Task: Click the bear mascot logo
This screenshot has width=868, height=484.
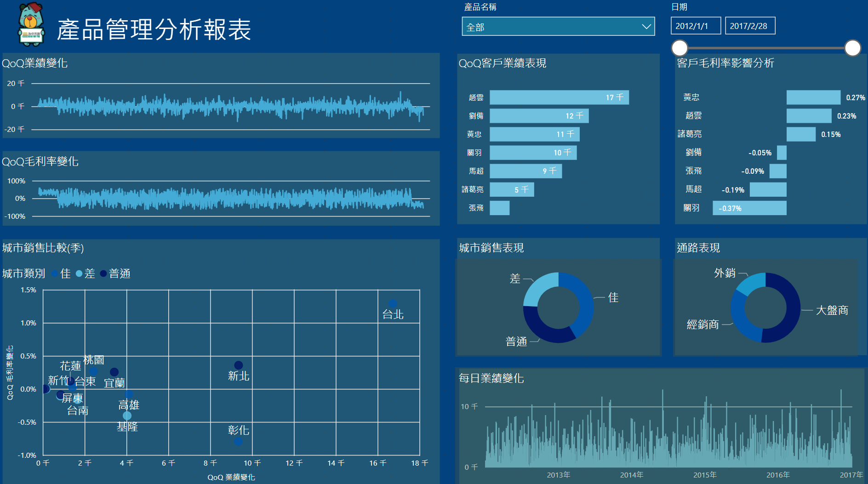Action: (x=31, y=25)
